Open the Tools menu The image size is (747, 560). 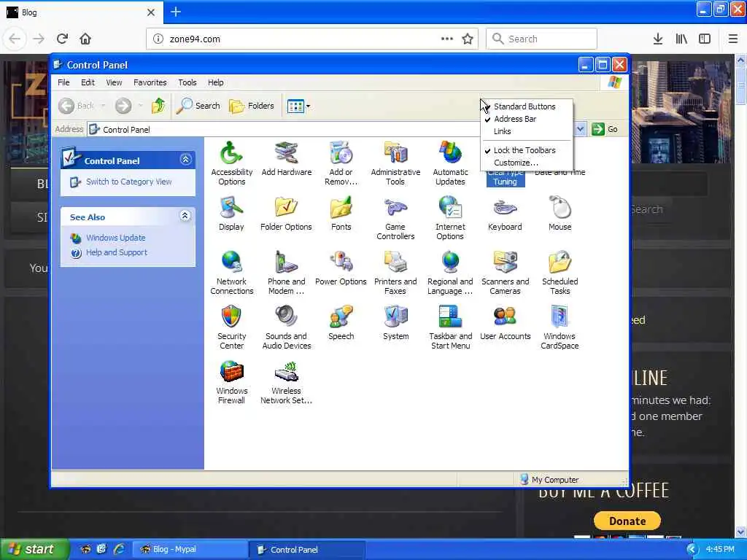coord(187,82)
